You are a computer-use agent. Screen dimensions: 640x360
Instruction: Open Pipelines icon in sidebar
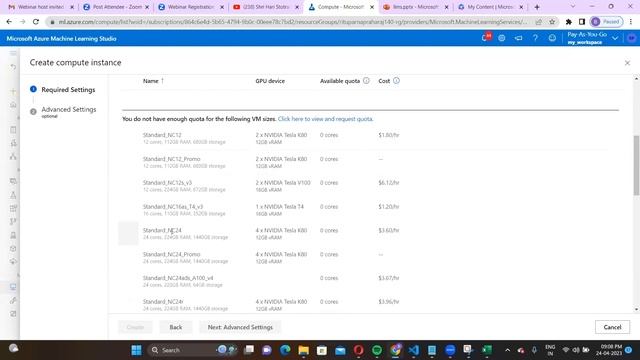[13, 222]
